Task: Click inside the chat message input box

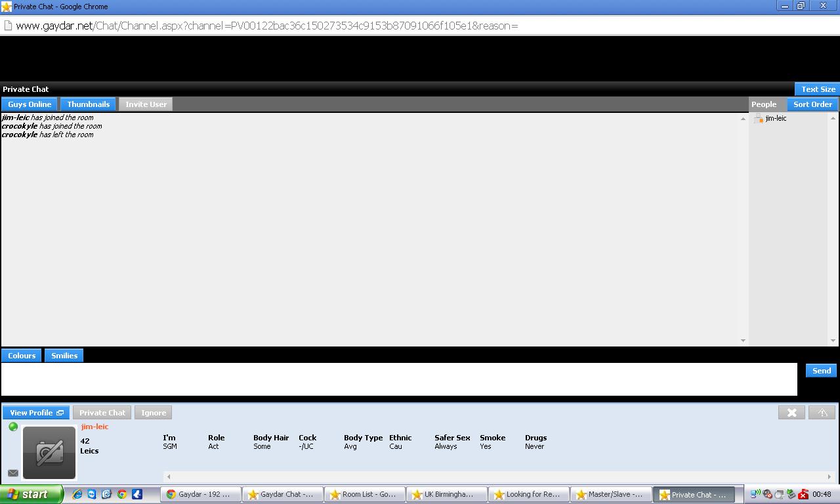Action: [399, 379]
